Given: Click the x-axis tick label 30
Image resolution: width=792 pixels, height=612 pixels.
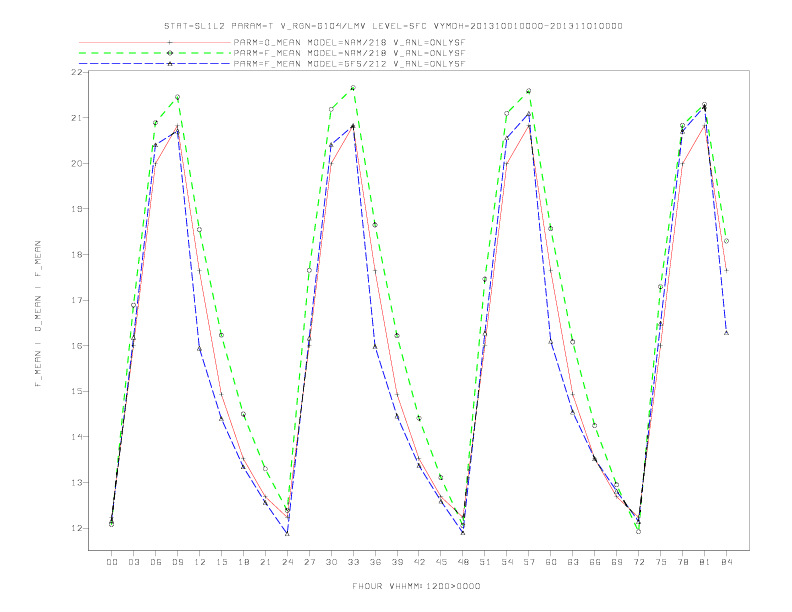Looking at the screenshot, I should [x=331, y=562].
